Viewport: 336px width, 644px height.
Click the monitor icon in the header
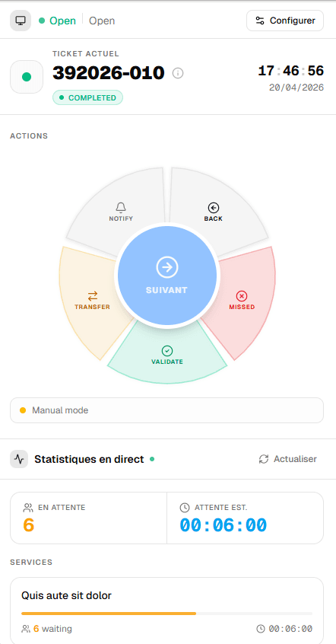tap(20, 21)
